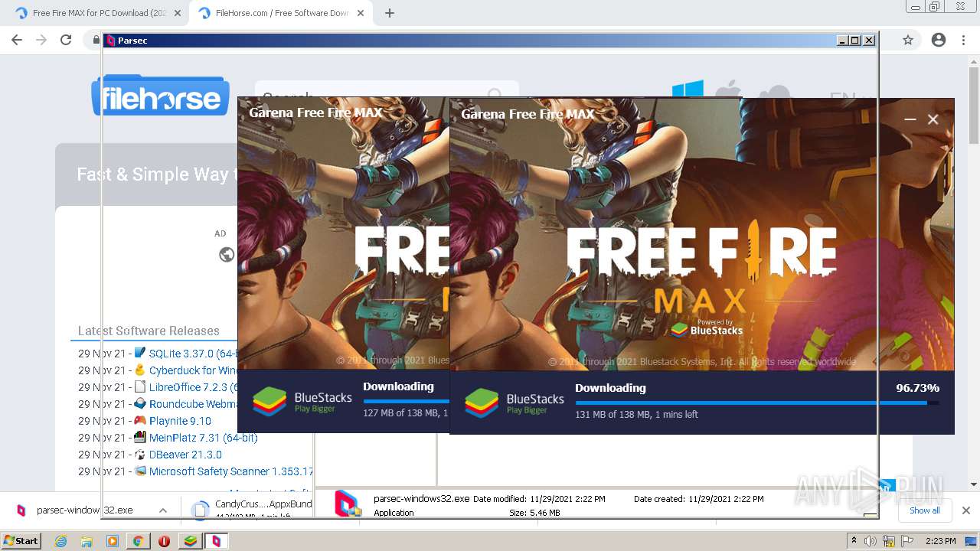This screenshot has width=980, height=551.
Task: Click the Playnite gamepad icon
Action: click(140, 420)
